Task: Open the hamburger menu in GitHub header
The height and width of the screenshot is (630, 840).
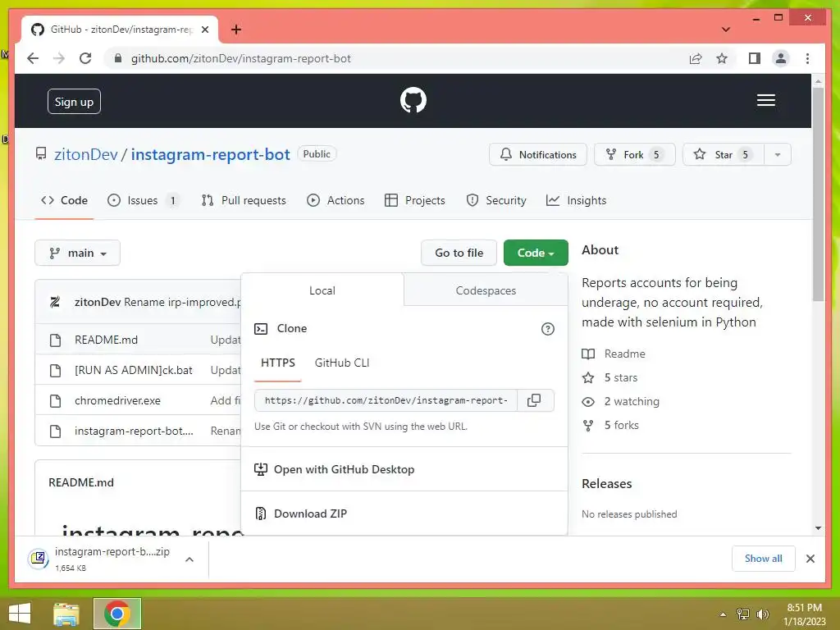Action: point(765,100)
